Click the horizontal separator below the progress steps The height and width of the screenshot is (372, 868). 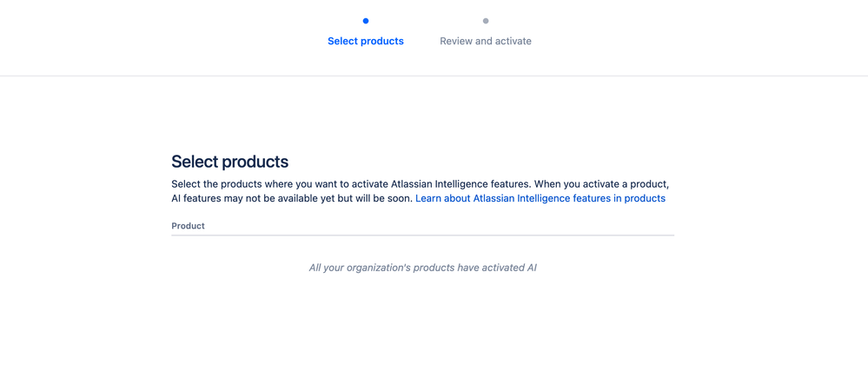(x=434, y=76)
